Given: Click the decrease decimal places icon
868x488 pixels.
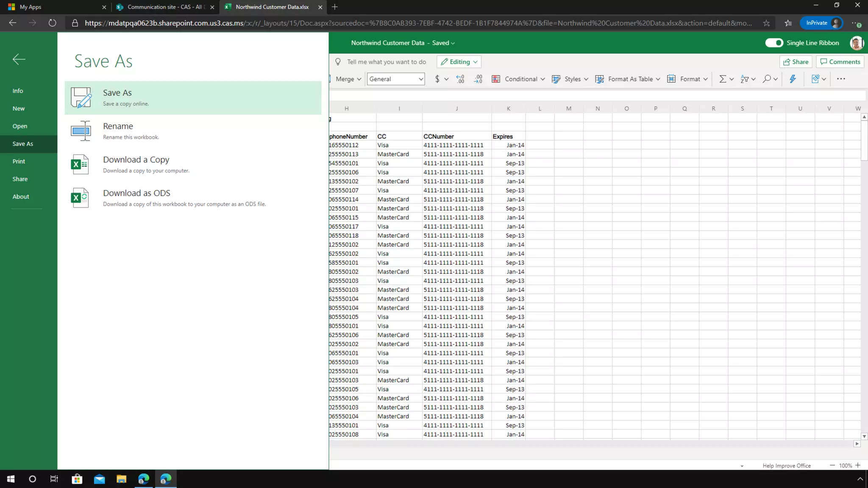Looking at the screenshot, I should tap(478, 79).
